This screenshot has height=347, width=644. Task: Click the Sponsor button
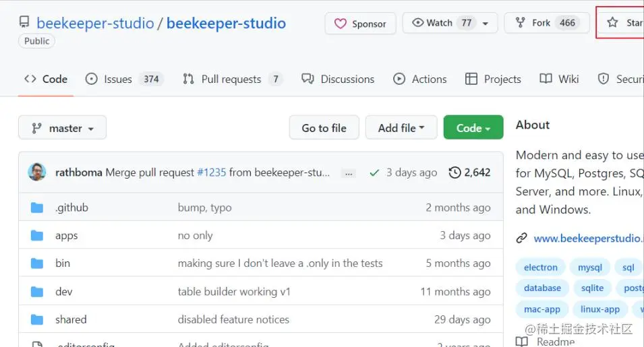(x=360, y=24)
